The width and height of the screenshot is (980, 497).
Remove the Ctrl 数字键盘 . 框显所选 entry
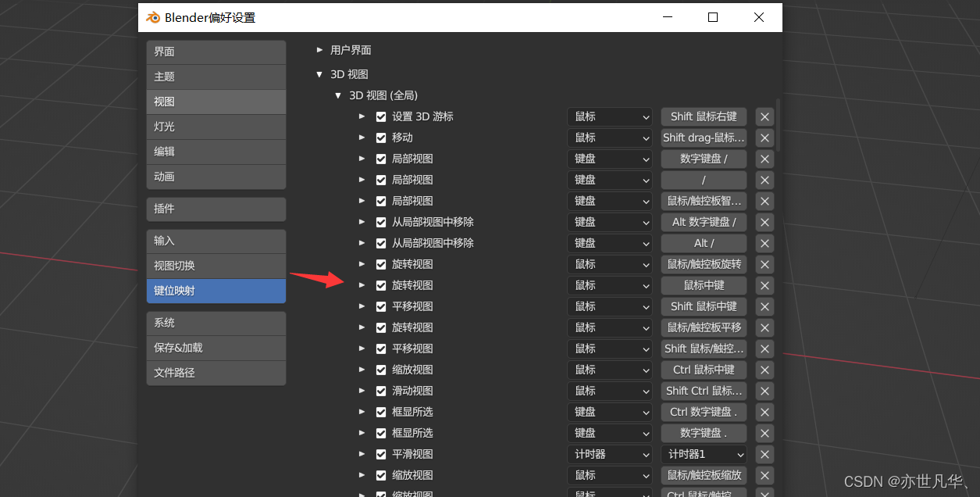(764, 412)
